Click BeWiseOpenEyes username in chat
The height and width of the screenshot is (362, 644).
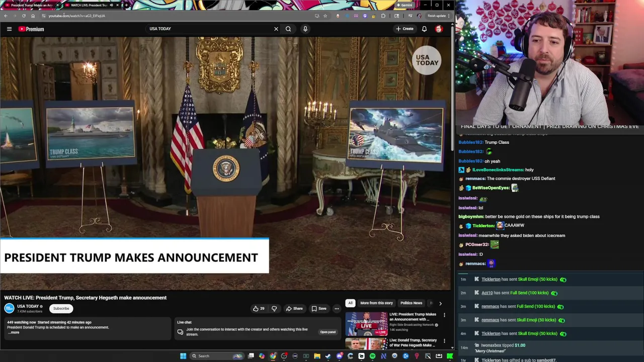491,188
